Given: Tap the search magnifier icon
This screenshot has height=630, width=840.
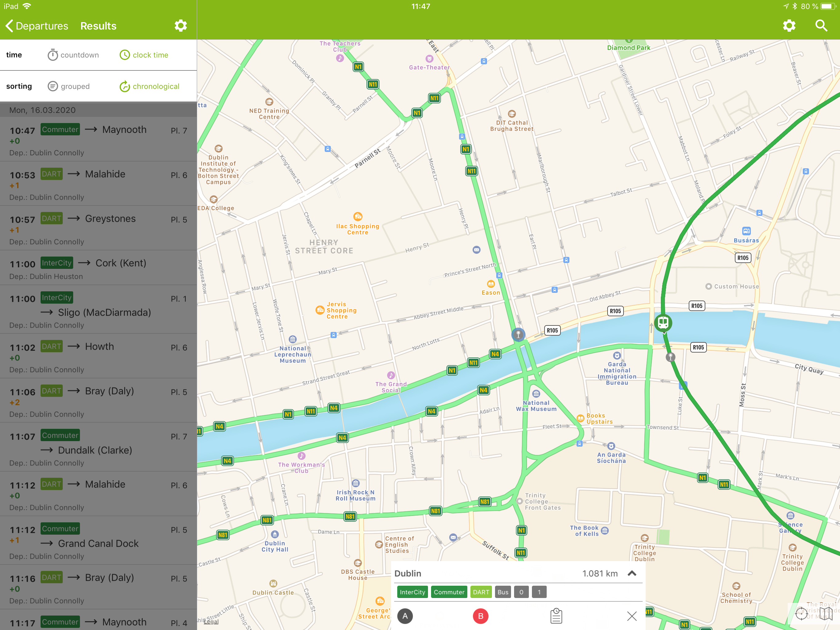Looking at the screenshot, I should tap(821, 26).
